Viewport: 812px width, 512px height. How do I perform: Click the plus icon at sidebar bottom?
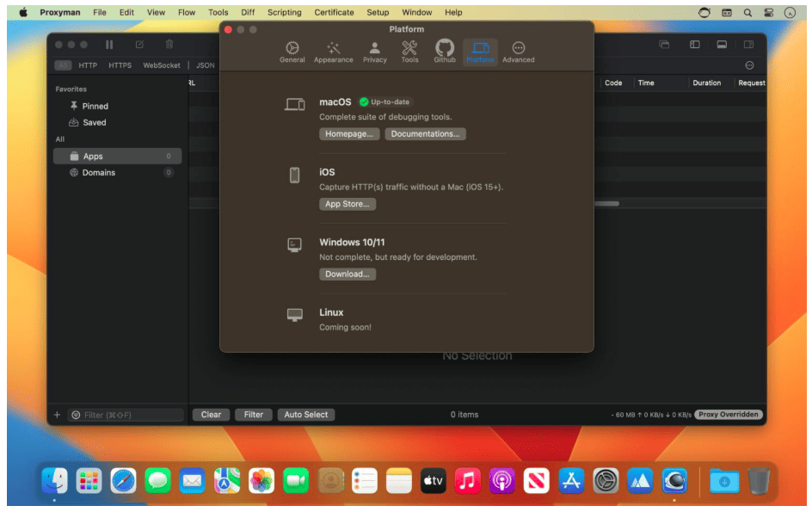pyautogui.click(x=57, y=415)
